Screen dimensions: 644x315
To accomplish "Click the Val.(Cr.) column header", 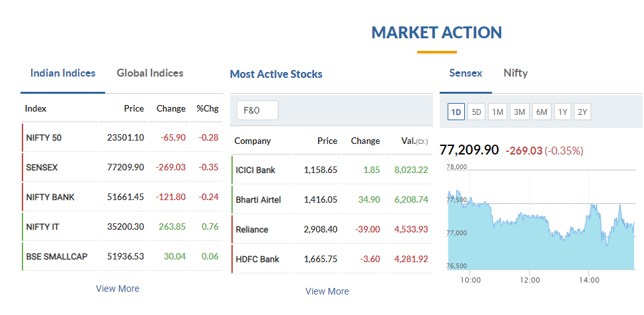I will coord(415,141).
